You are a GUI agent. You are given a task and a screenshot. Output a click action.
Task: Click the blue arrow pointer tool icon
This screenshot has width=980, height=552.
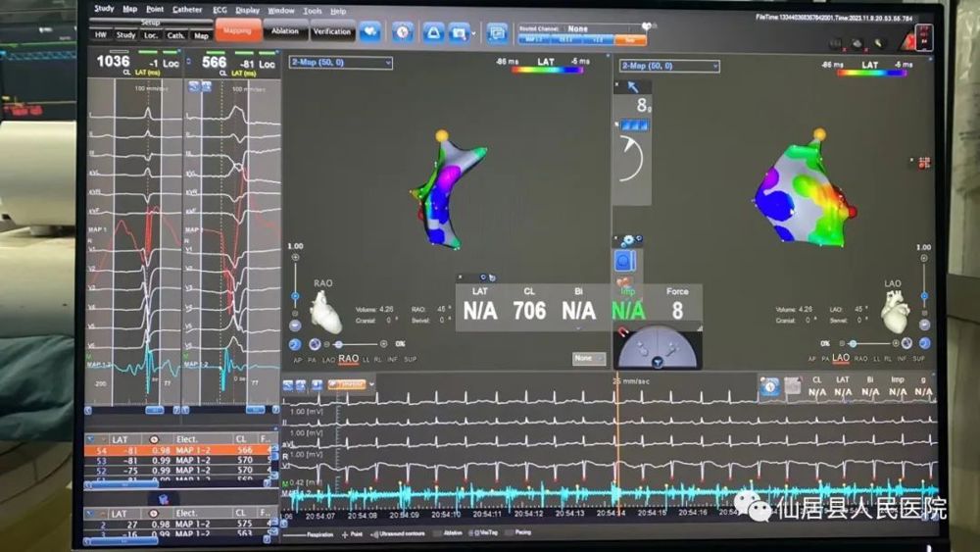(633, 87)
